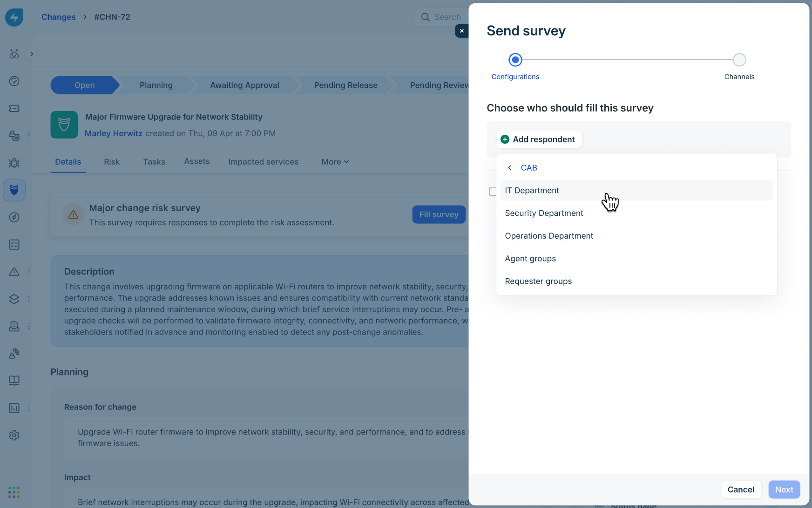Select the Channels step circle

(x=739, y=60)
